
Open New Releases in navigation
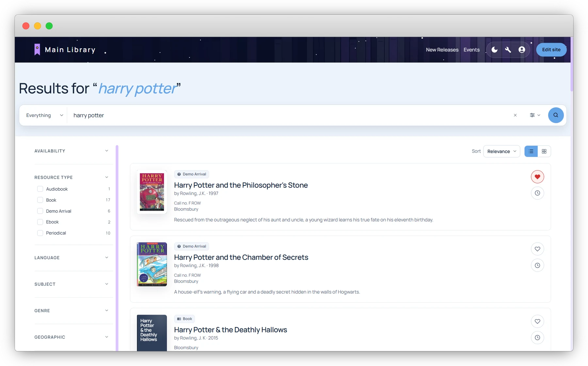(442, 50)
